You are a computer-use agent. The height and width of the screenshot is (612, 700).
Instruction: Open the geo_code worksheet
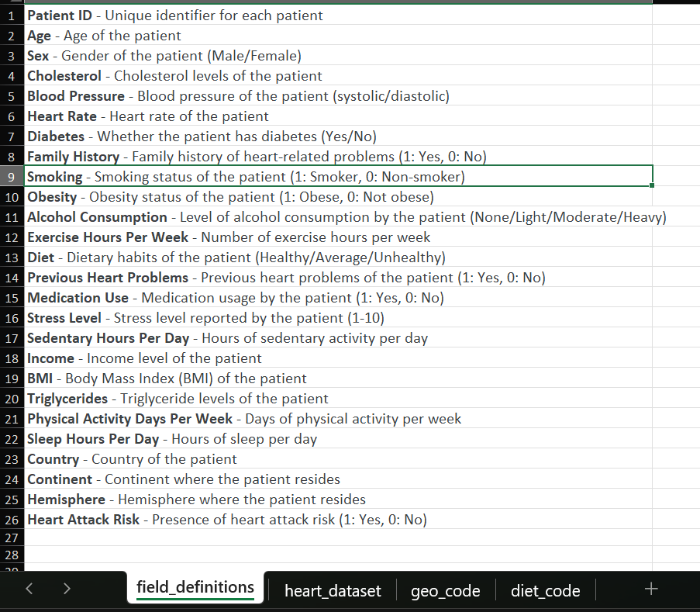(445, 590)
